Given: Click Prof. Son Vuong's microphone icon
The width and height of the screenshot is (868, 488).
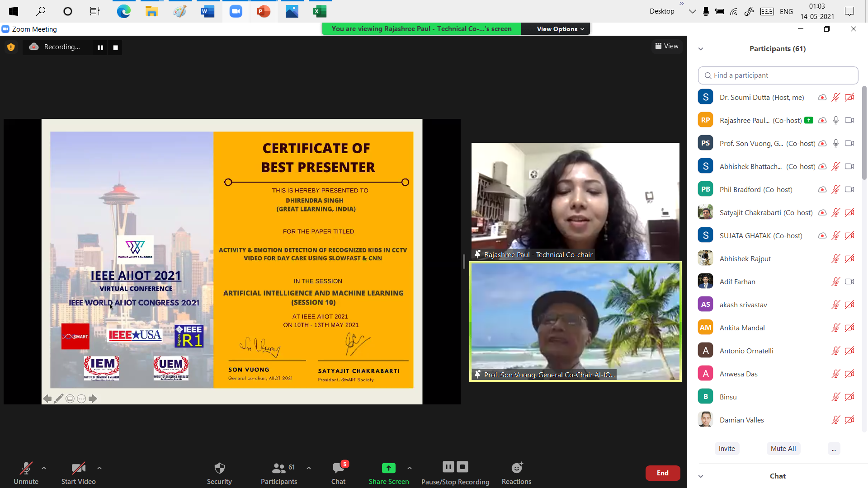Looking at the screenshot, I should 836,144.
